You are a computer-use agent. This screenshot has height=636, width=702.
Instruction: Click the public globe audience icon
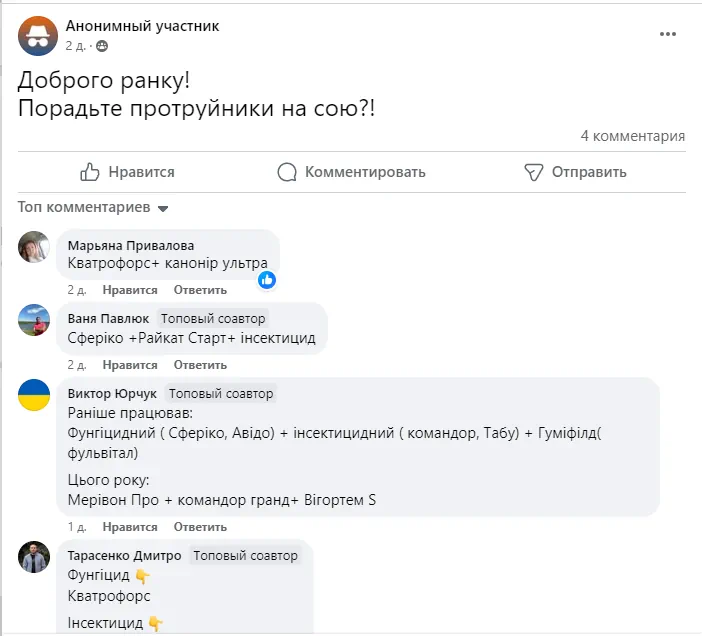[103, 46]
